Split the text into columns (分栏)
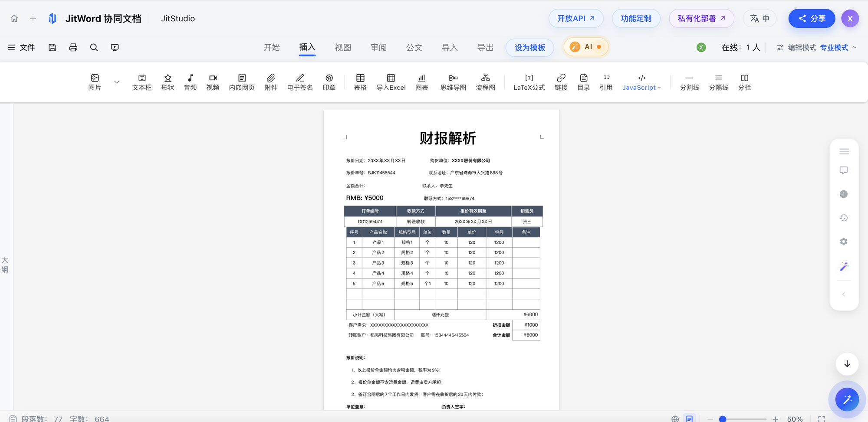868x422 pixels. (744, 82)
